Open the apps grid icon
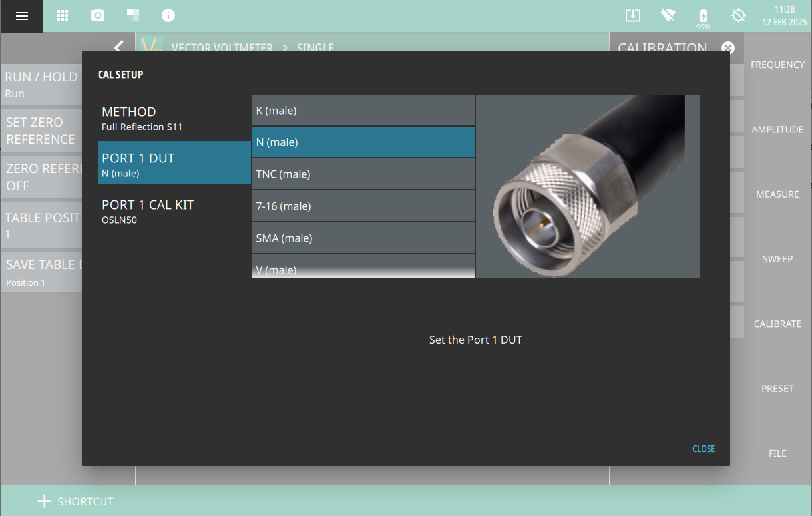The width and height of the screenshot is (812, 516). pyautogui.click(x=62, y=15)
